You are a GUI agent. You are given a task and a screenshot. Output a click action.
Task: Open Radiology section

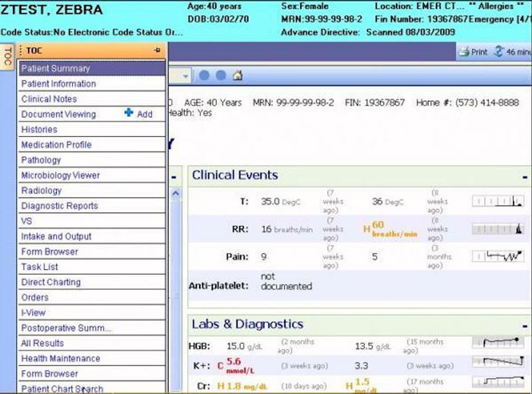pos(92,191)
